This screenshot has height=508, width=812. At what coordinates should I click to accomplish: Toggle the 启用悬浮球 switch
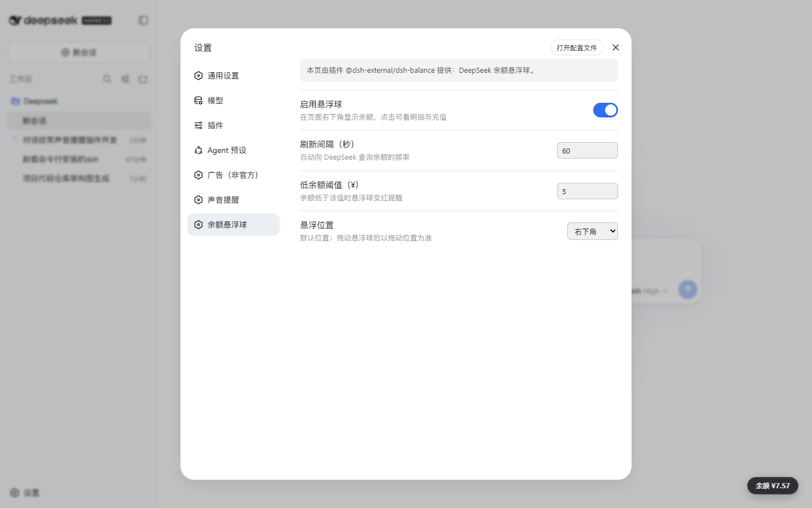[605, 110]
